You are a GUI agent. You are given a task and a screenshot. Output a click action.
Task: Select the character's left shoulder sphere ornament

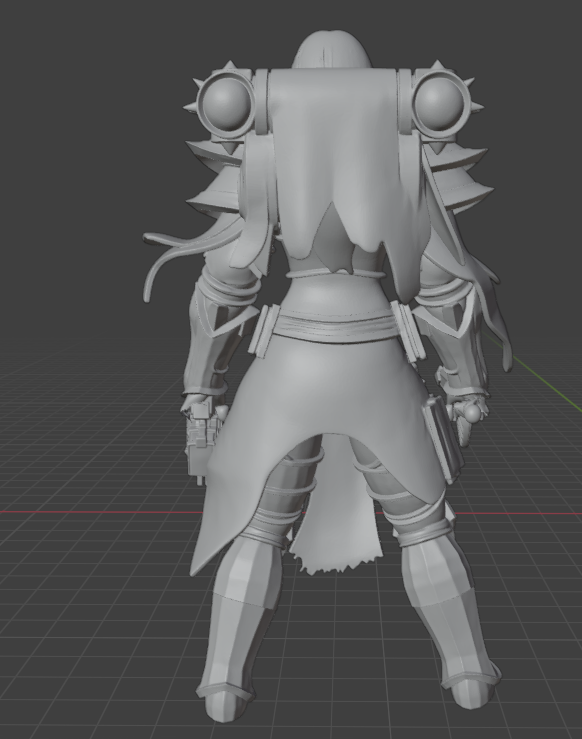(x=225, y=104)
